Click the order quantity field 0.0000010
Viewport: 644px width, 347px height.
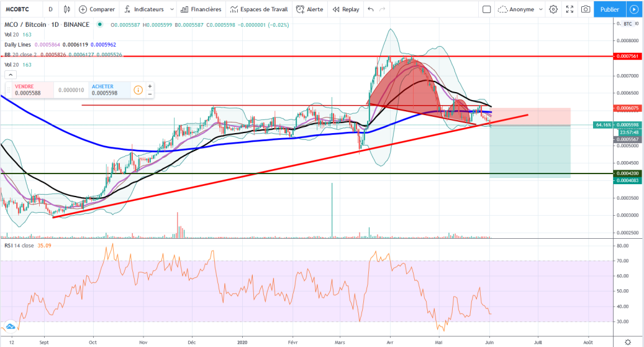(x=71, y=90)
